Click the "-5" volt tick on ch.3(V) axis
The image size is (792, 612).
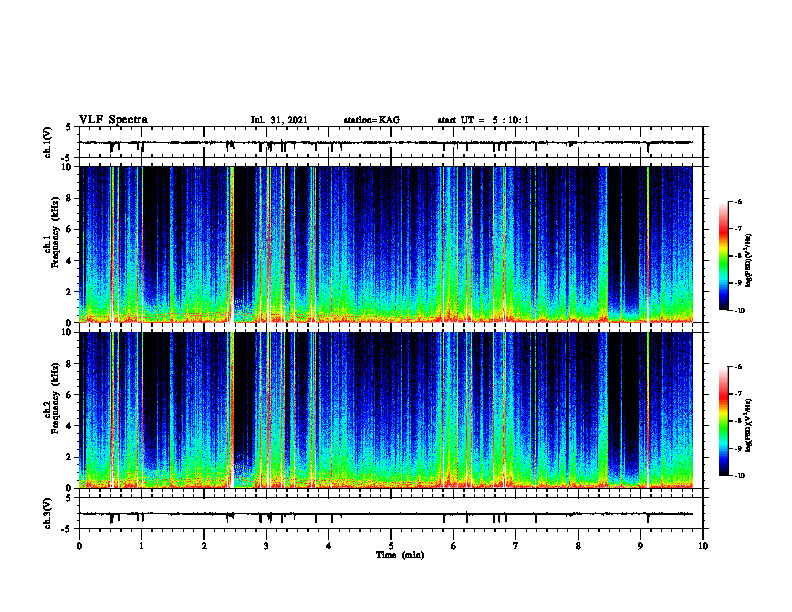pos(68,529)
